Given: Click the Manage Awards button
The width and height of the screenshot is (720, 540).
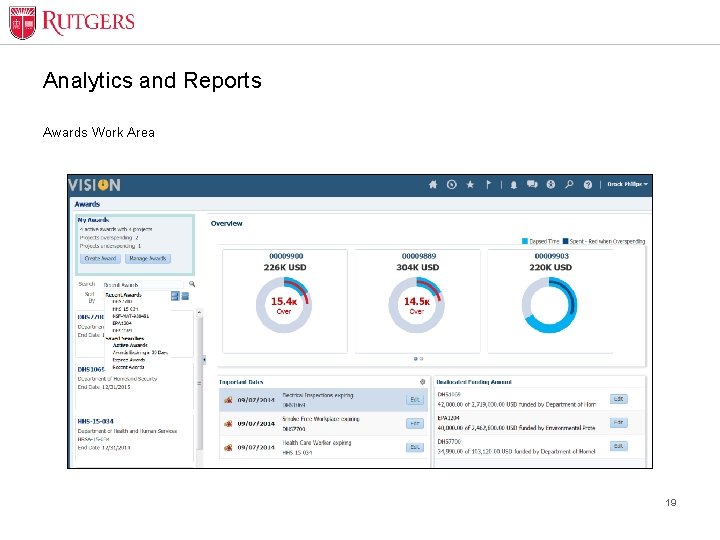Looking at the screenshot, I should tap(148, 259).
